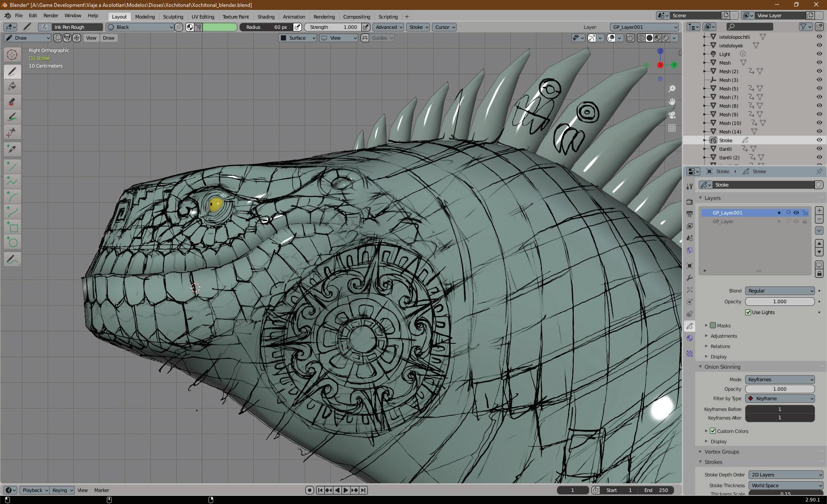Open the Material properties tab icon
Image resolution: width=827 pixels, height=504 pixels.
pos(690,338)
